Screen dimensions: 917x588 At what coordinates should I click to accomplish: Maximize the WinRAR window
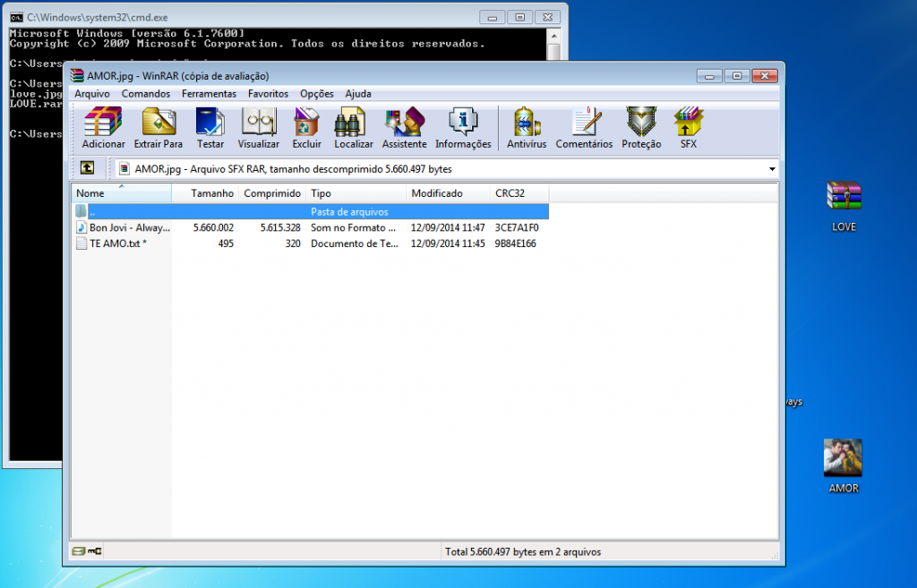(x=737, y=76)
